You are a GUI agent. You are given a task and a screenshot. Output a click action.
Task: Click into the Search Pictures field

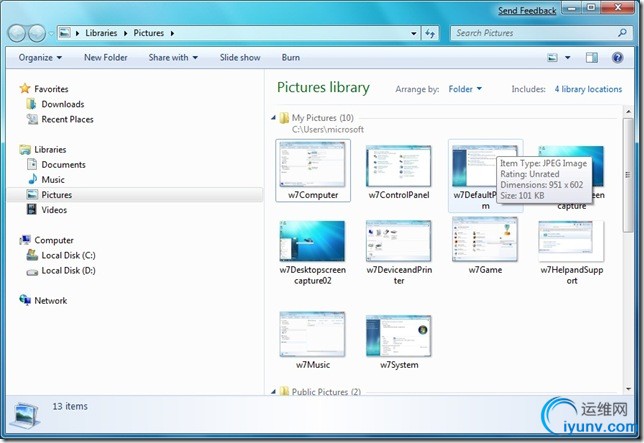coord(540,33)
